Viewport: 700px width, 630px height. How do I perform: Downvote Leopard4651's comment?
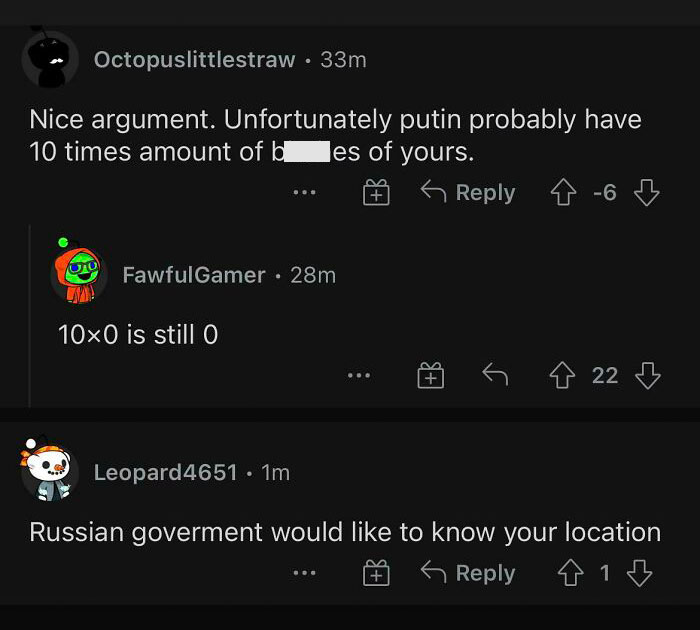click(638, 573)
